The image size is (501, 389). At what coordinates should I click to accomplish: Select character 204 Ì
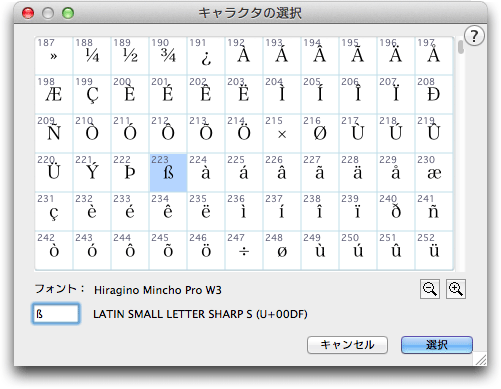tap(282, 95)
